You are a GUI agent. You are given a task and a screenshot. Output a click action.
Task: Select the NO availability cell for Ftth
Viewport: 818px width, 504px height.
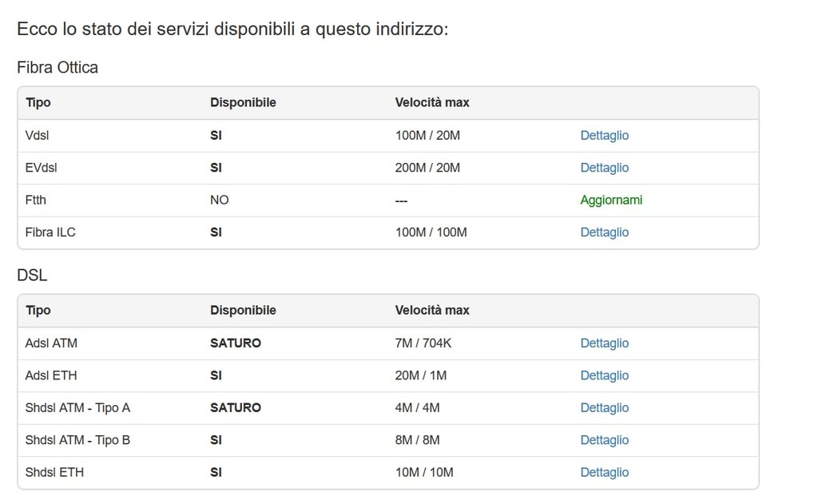click(219, 200)
